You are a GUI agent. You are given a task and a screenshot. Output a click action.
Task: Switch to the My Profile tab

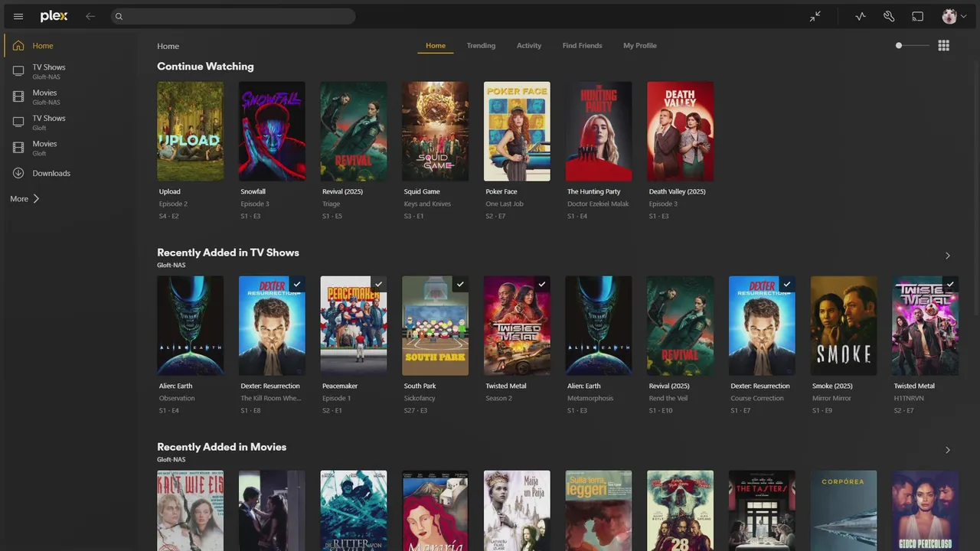(640, 46)
